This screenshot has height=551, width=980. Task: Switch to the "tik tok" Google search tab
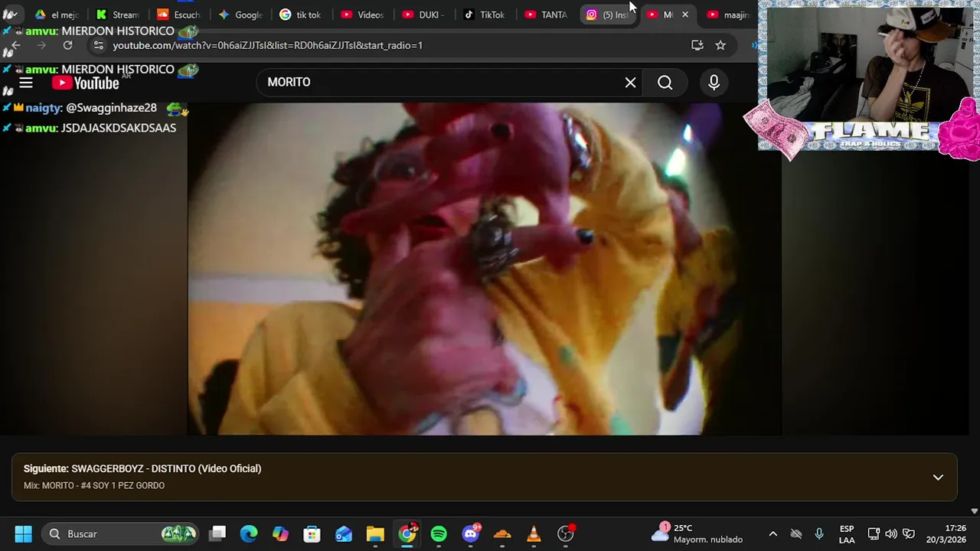302,15
